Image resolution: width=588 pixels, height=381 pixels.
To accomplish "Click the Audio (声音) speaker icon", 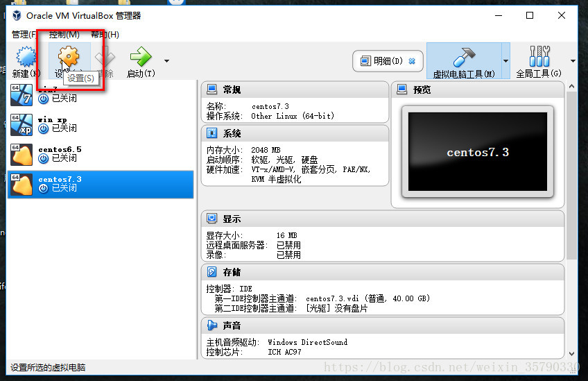I will [212, 325].
